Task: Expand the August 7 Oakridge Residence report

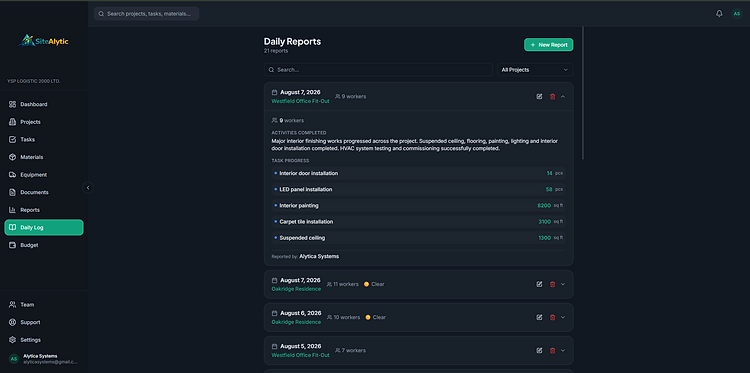Action: [x=563, y=284]
